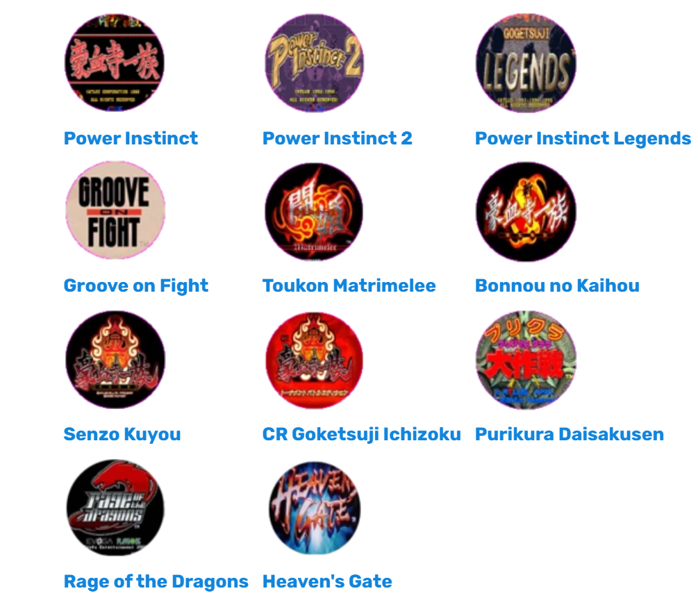This screenshot has height=616, width=698.
Task: Open the Senzo Kuyou circular icon
Action: [115, 360]
